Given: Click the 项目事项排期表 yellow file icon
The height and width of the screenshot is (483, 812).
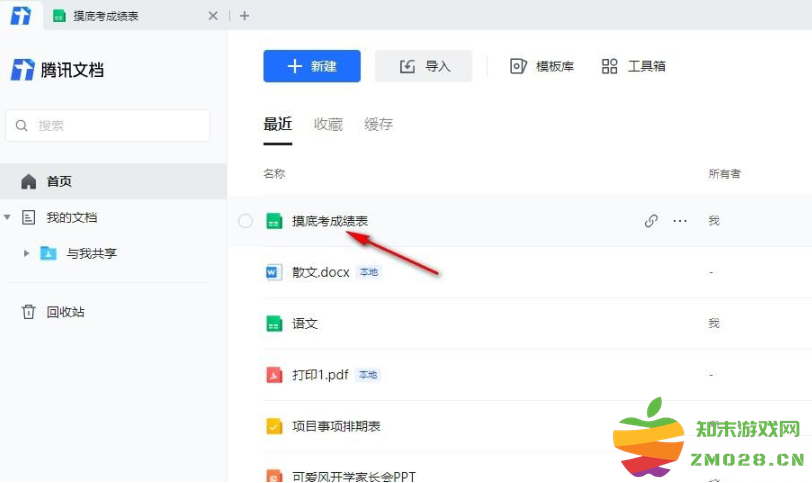Looking at the screenshot, I should click(274, 426).
